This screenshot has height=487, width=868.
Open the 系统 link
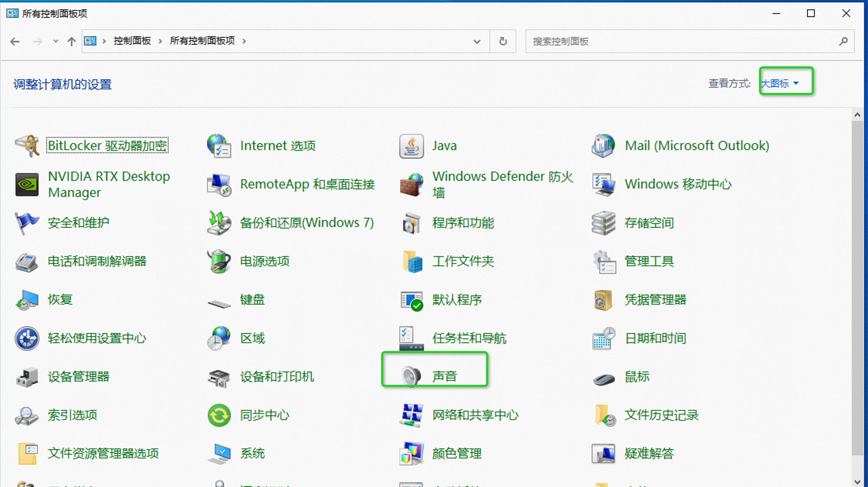(252, 454)
